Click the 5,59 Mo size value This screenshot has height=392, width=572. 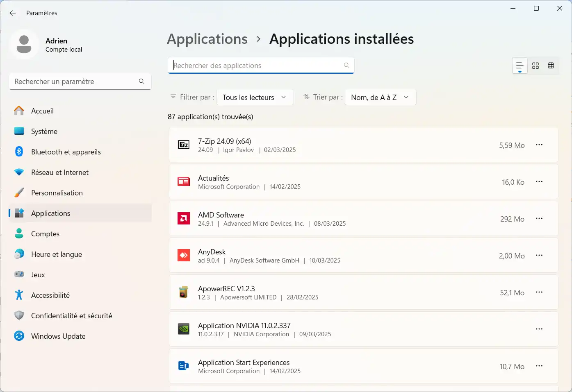[x=512, y=145]
